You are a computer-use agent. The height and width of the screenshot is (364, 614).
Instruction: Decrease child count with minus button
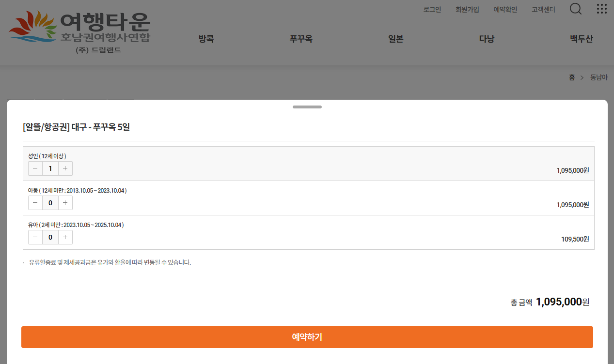pos(35,203)
